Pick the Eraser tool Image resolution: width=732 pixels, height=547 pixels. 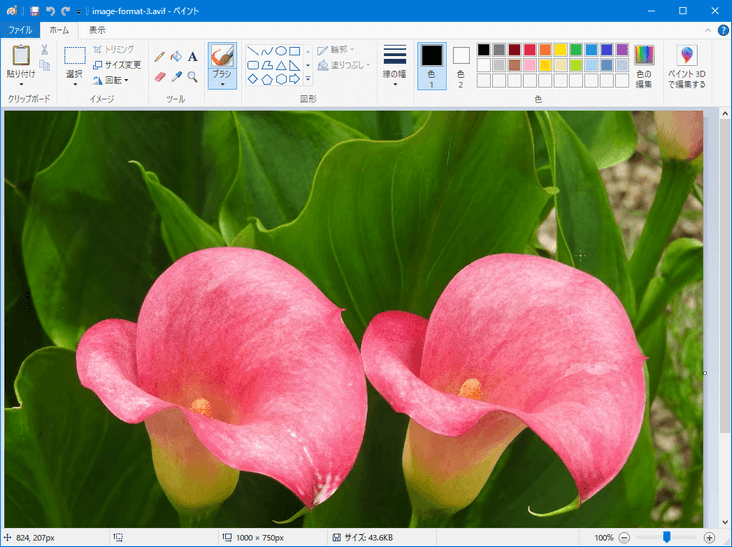tap(160, 76)
